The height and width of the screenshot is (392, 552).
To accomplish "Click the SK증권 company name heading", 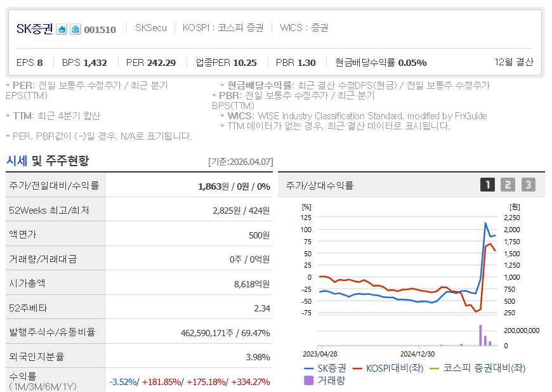I will pyautogui.click(x=34, y=29).
